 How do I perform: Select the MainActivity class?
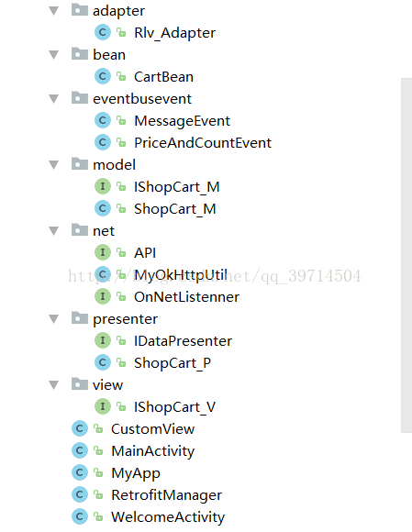(x=152, y=451)
